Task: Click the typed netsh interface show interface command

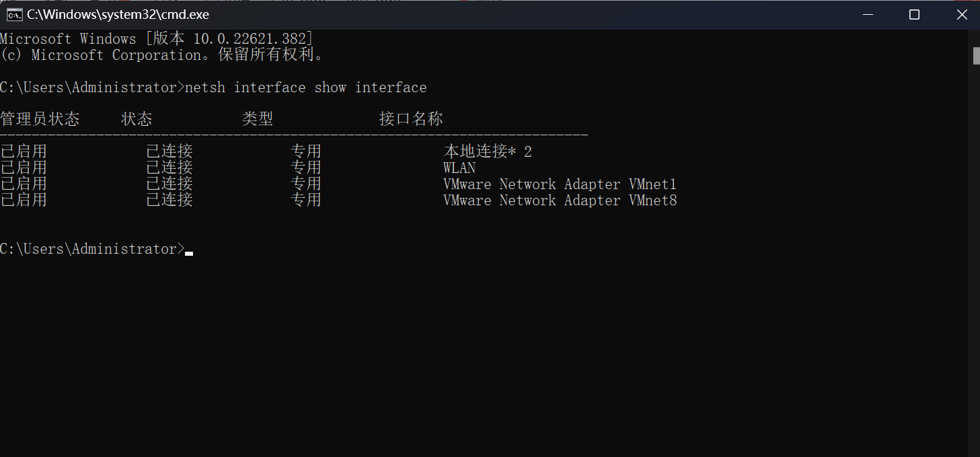Action: point(306,87)
